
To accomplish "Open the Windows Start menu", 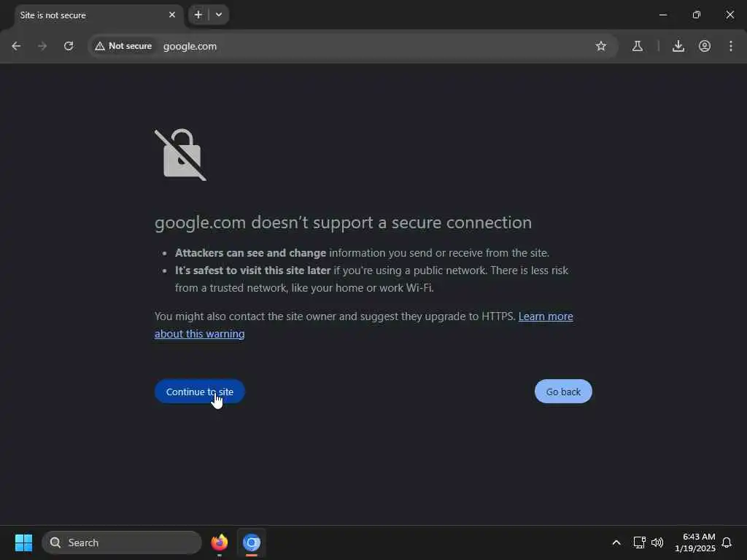I will (x=23, y=542).
